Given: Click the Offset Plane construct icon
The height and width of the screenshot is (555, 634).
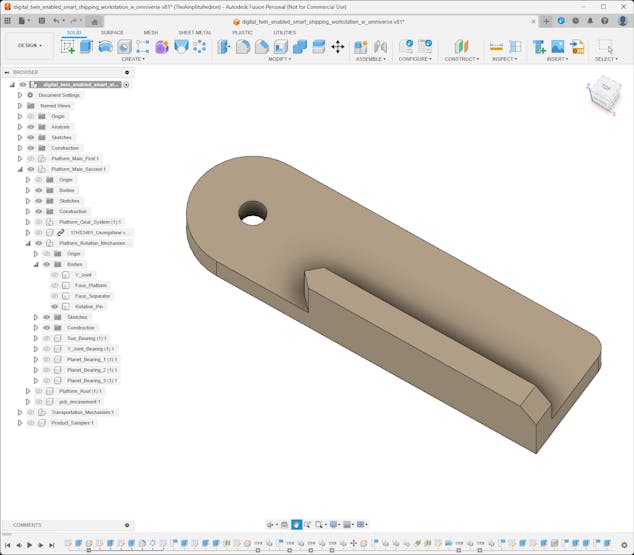Looking at the screenshot, I should [461, 46].
